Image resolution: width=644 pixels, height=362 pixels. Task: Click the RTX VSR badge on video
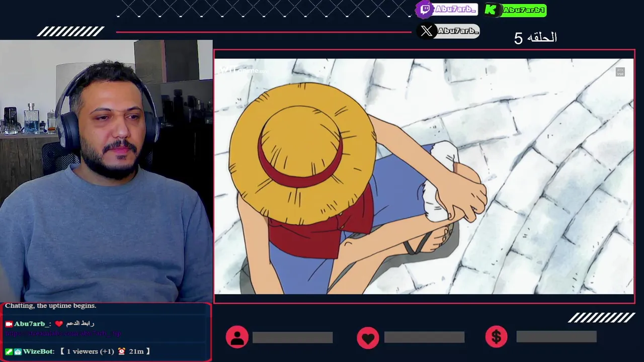pos(620,72)
